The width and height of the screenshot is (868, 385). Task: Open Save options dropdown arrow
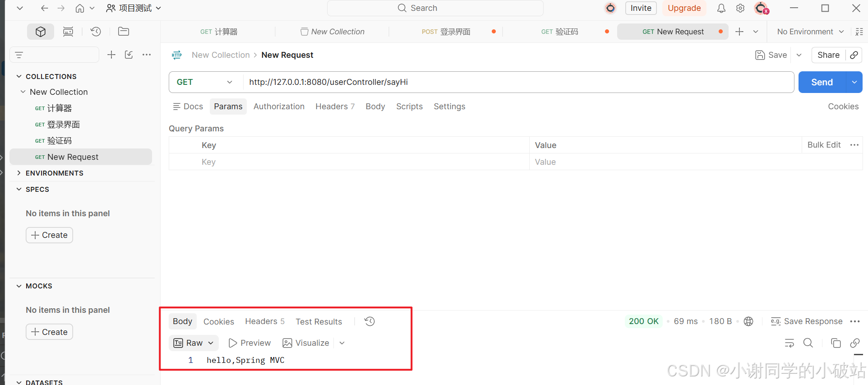tap(799, 55)
